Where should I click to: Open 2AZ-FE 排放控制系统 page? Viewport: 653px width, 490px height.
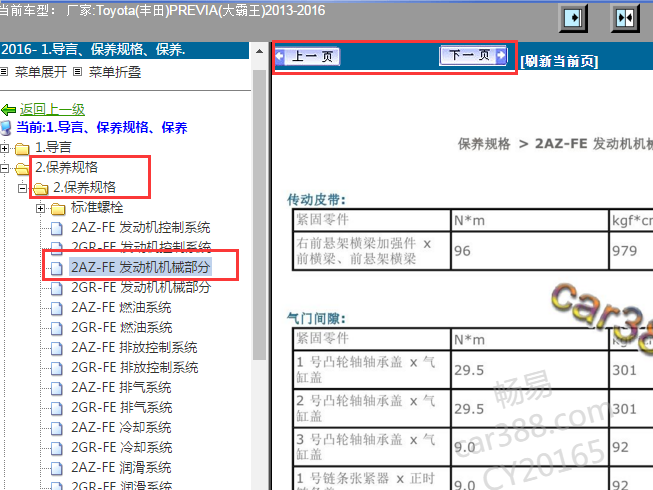[134, 347]
